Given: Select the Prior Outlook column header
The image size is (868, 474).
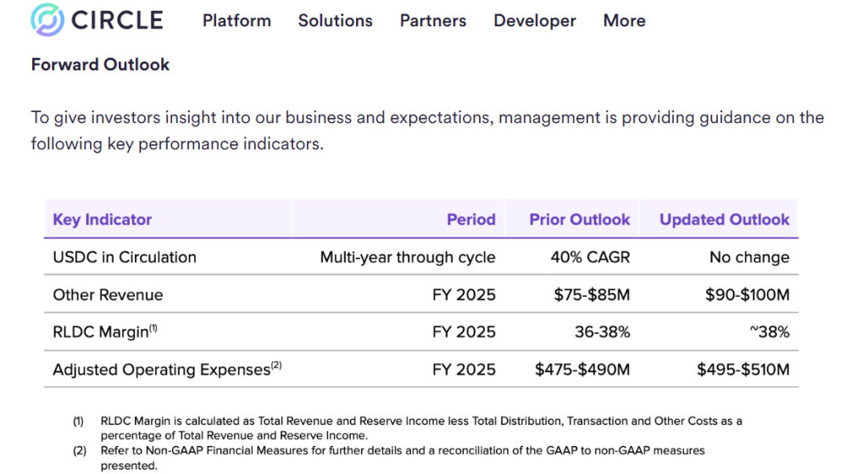Looking at the screenshot, I should point(580,220).
